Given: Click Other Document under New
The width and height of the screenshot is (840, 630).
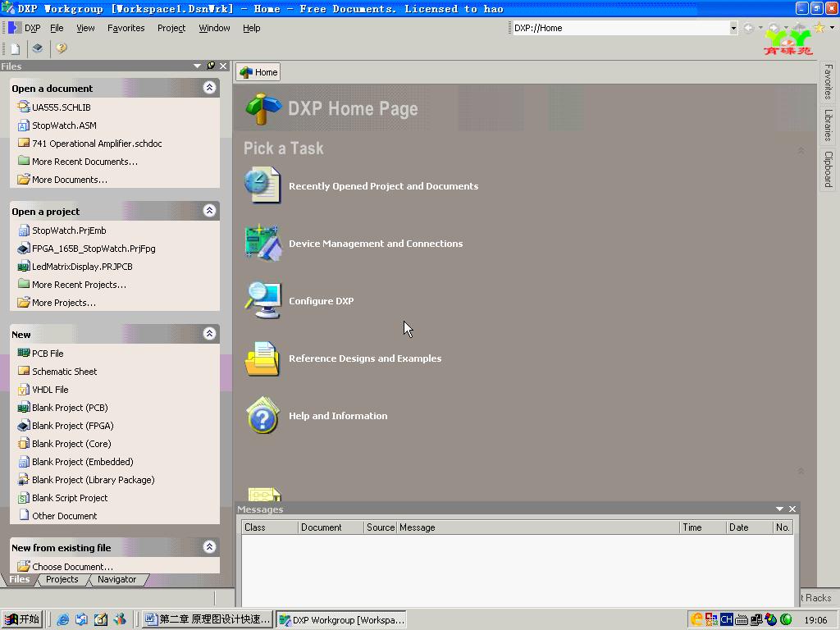Looking at the screenshot, I should (64, 516).
